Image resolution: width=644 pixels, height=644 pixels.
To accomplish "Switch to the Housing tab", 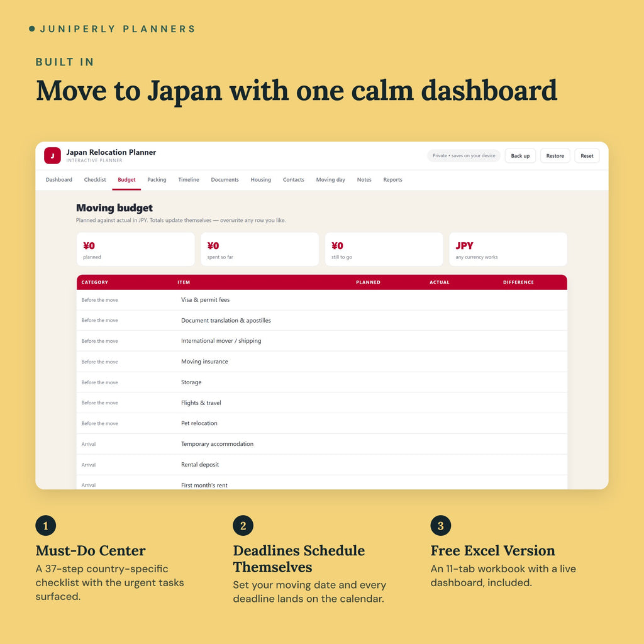I will (261, 180).
